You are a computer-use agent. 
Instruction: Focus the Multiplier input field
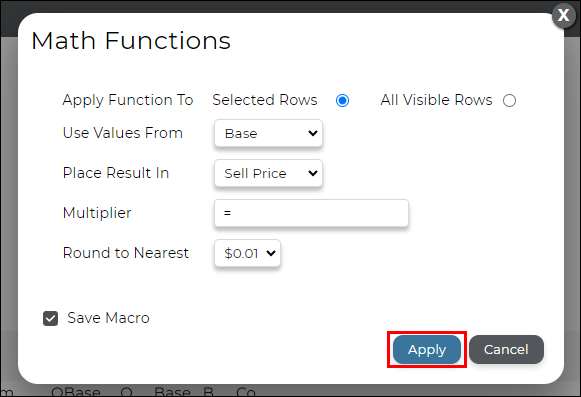(x=311, y=213)
